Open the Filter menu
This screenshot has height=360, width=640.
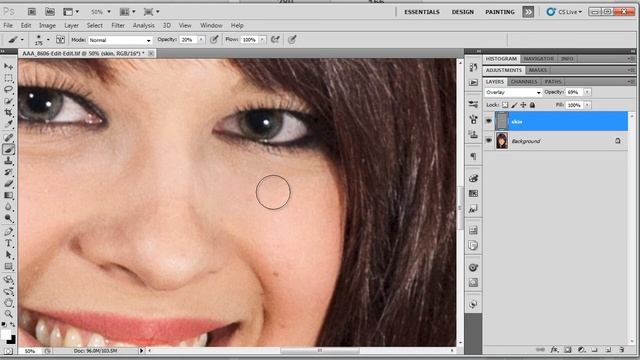point(118,25)
